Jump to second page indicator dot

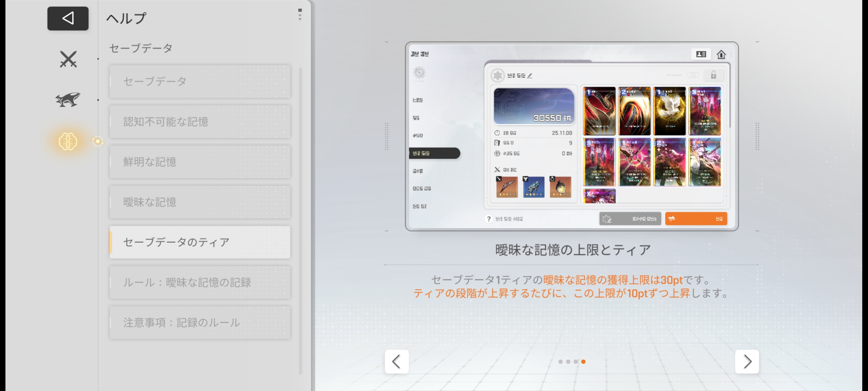[568, 362]
